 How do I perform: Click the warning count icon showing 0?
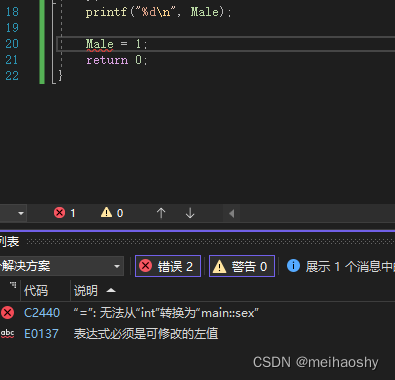tap(112, 213)
